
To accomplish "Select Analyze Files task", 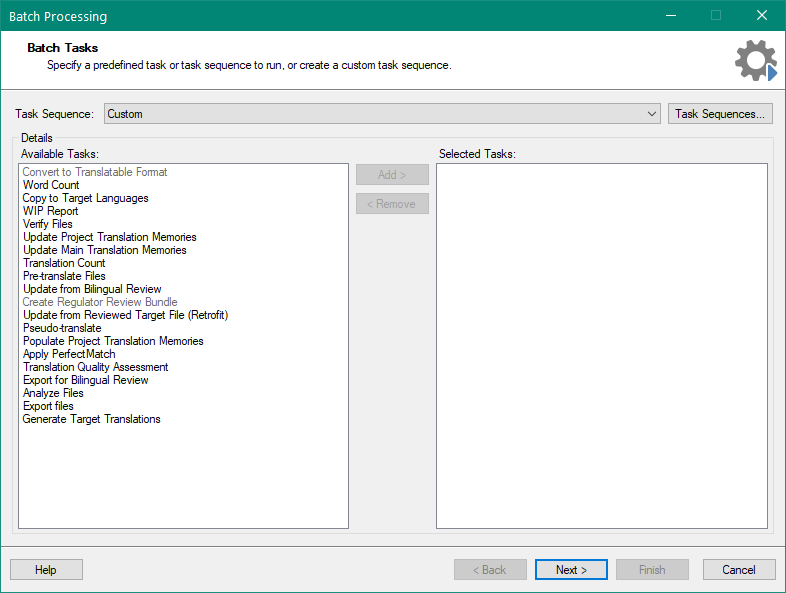I will pyautogui.click(x=53, y=393).
